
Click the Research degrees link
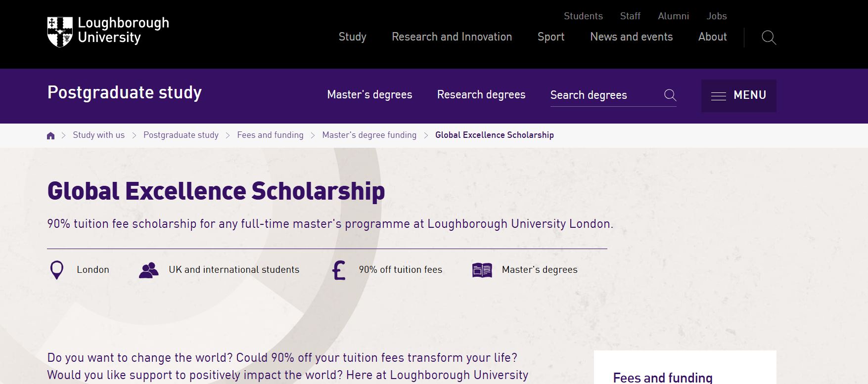[481, 95]
